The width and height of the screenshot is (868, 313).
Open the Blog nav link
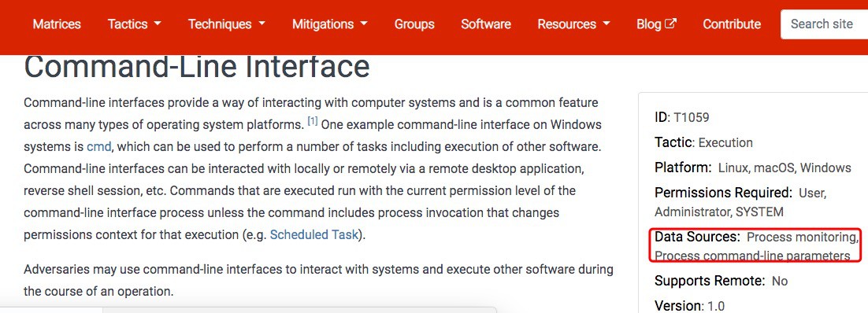point(649,24)
